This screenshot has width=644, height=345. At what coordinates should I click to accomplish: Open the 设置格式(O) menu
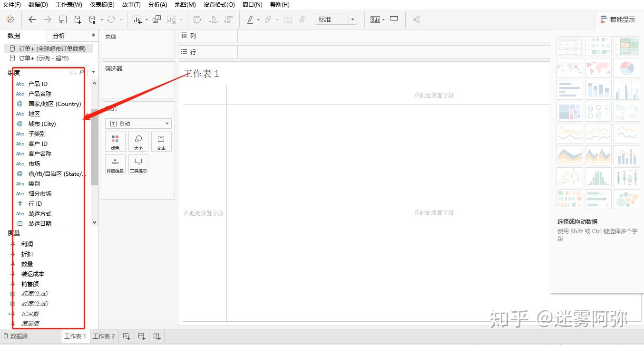pos(219,5)
